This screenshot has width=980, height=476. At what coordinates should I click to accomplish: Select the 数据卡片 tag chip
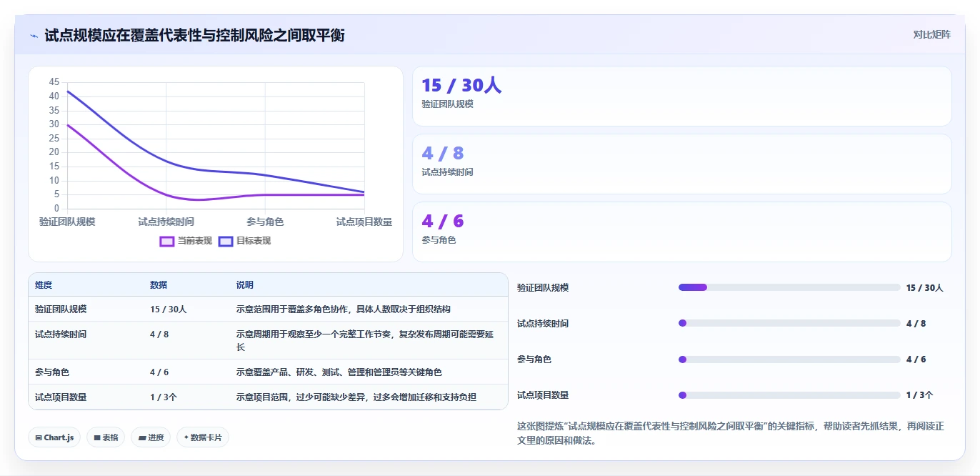click(203, 437)
